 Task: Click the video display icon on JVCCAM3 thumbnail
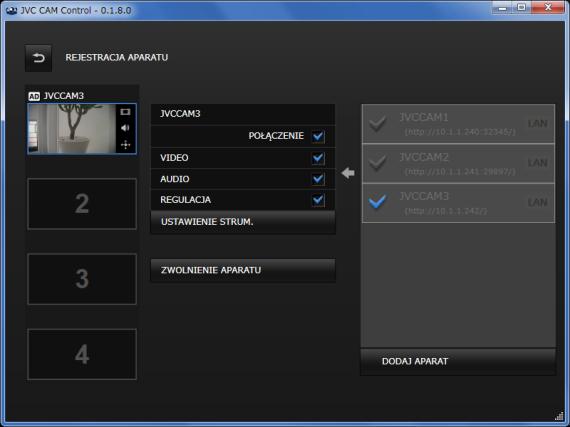(125, 112)
